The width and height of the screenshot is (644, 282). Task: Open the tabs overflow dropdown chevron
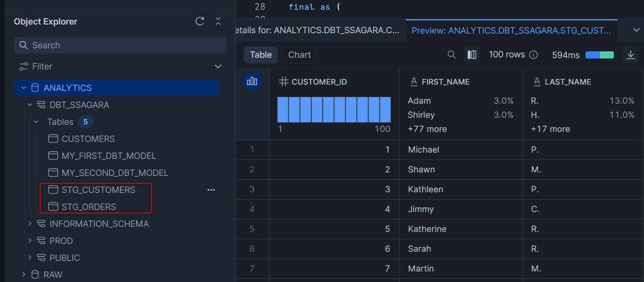636,30
